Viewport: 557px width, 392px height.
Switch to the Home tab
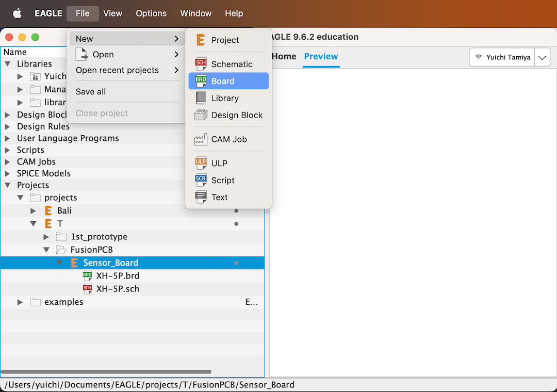tap(284, 57)
